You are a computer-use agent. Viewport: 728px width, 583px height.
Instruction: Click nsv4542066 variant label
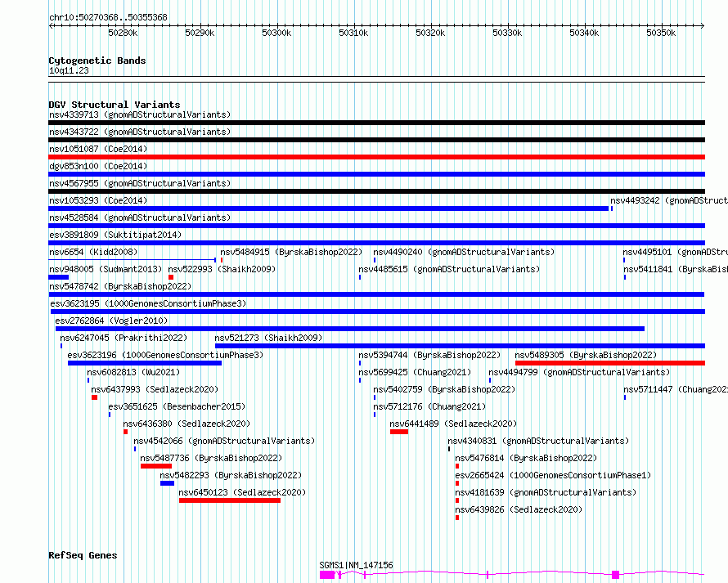[224, 441]
